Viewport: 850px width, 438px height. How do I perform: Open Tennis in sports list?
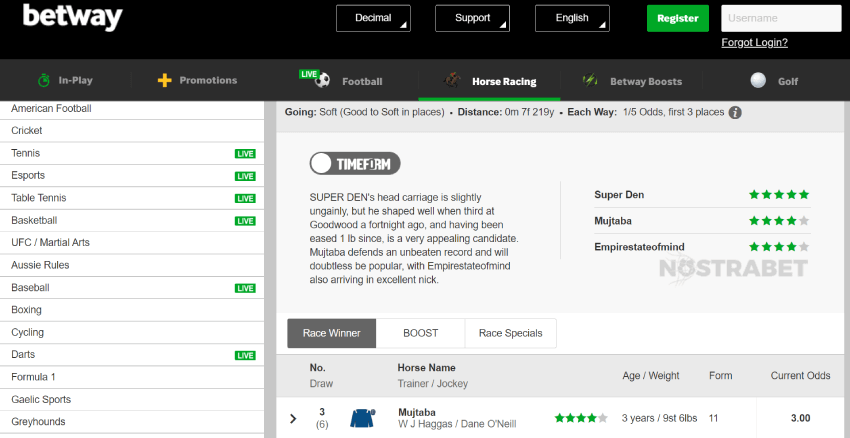(132, 153)
